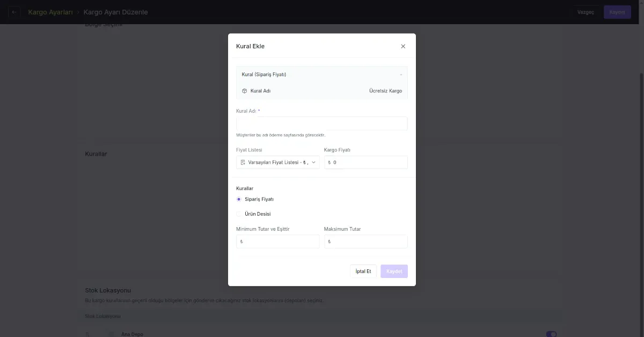Screen dimensions: 644x337
Task: Choose the Ürün Desisi radio option
Action: click(x=239, y=214)
